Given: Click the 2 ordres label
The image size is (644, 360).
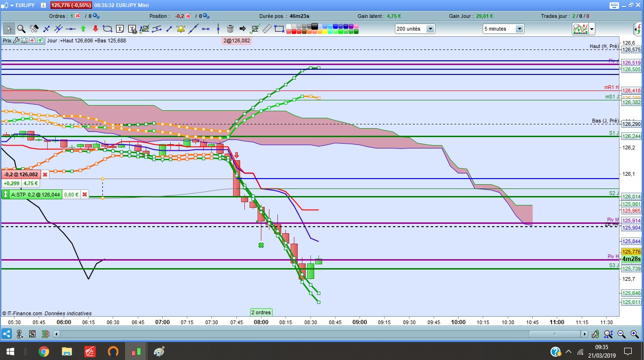Looking at the screenshot, I should [261, 312].
